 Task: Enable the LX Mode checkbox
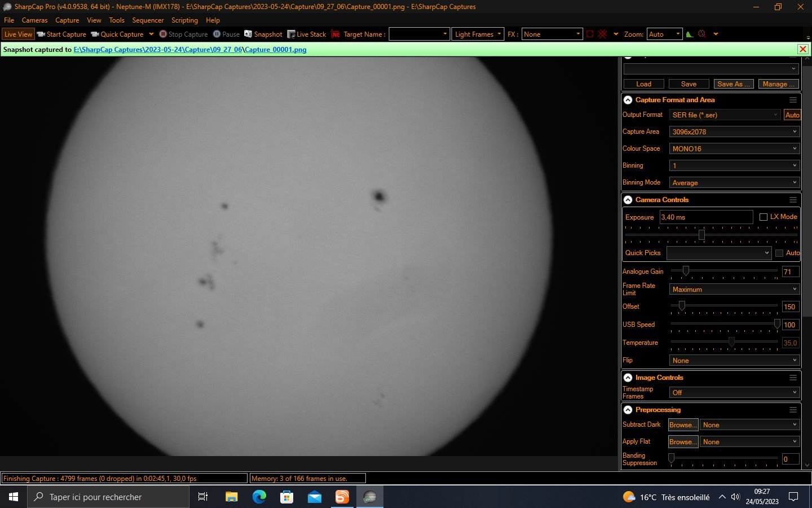(x=764, y=217)
